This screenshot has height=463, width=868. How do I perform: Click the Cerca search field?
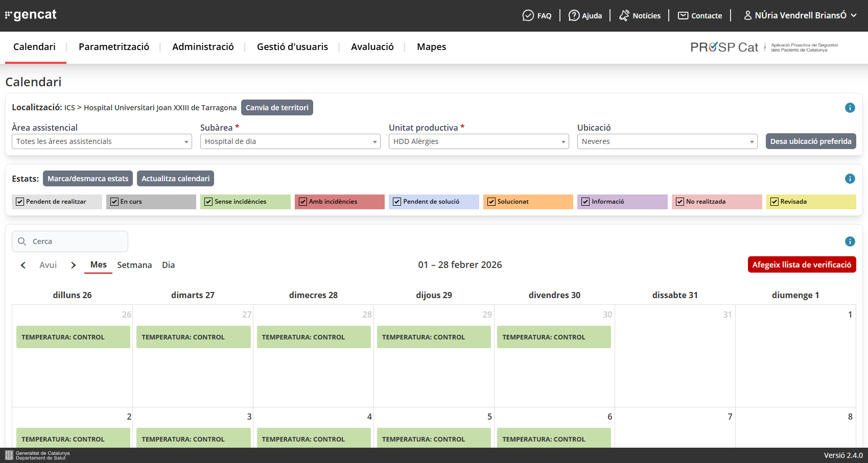point(70,241)
